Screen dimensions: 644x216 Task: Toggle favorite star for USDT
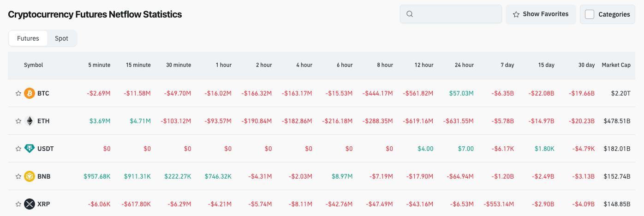click(x=18, y=149)
